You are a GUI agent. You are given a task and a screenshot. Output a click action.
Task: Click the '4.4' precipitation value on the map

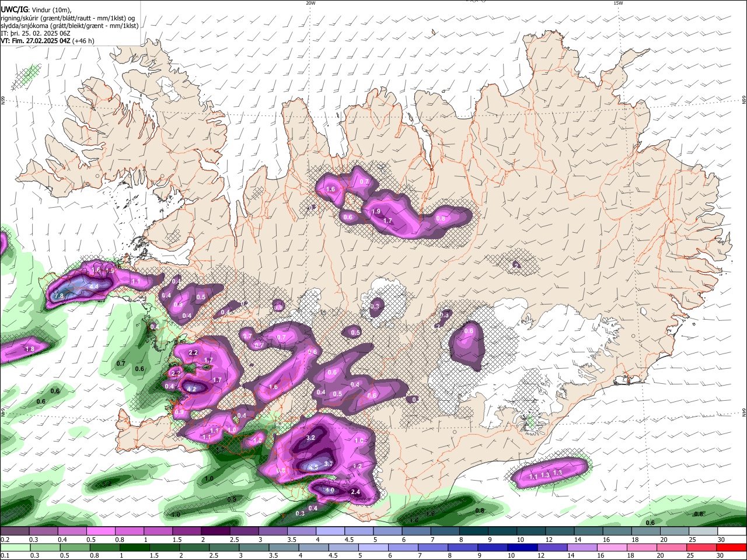coord(93,286)
